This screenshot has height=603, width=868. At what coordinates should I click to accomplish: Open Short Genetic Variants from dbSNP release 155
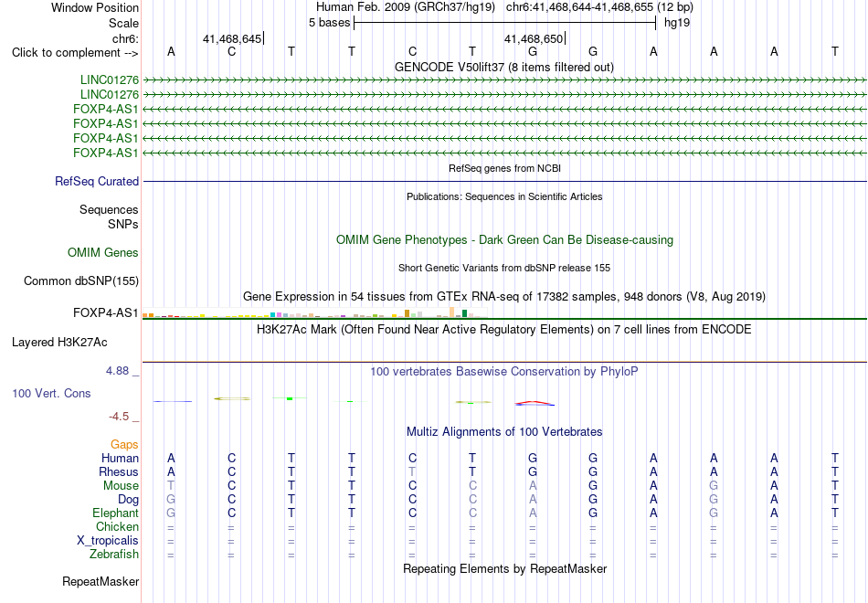coord(504,268)
